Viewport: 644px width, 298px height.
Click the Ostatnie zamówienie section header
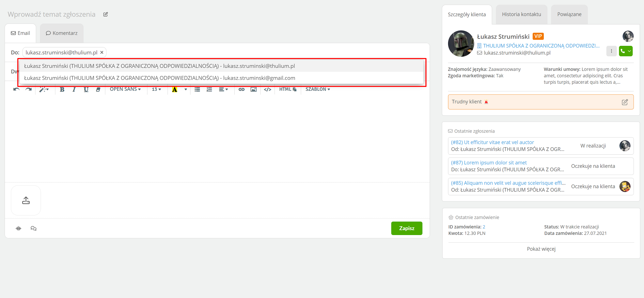click(477, 217)
